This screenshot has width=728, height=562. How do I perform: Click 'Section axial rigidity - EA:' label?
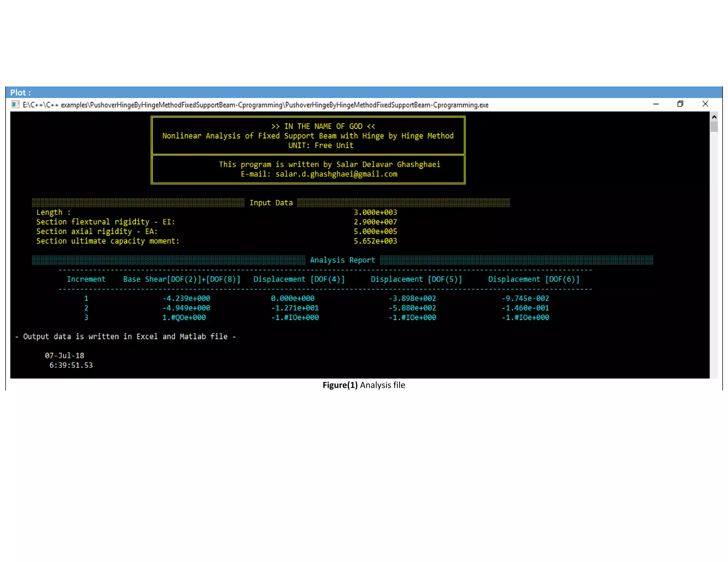[x=97, y=232]
